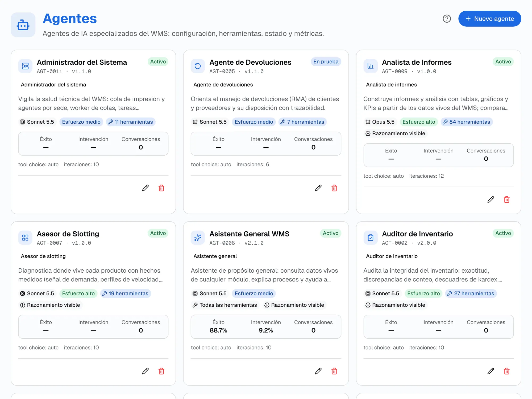Screen dimensions: 532x399
Task: Click the robot Agentes header icon
Action: 23,25
